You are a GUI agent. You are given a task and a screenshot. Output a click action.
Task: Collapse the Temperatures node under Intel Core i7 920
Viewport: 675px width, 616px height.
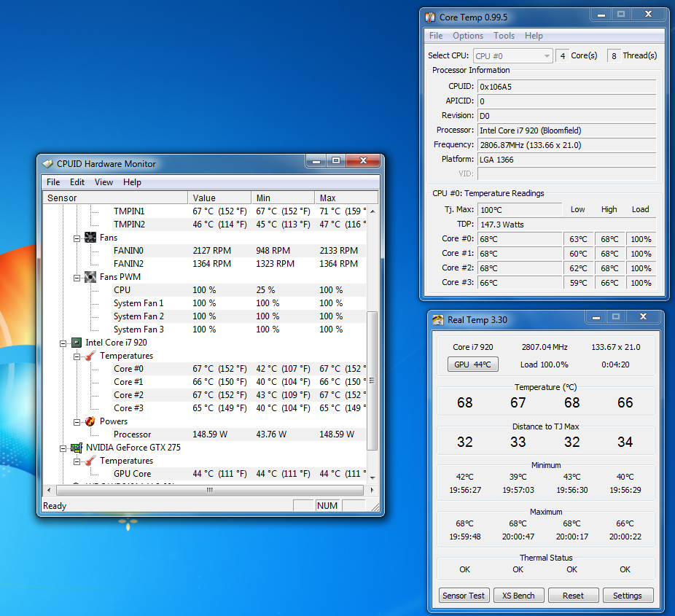pyautogui.click(x=77, y=357)
